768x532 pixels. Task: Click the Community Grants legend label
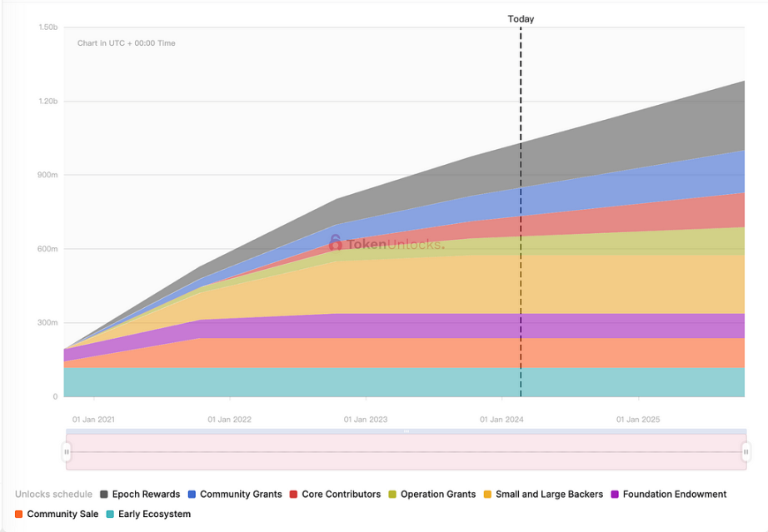click(x=241, y=495)
